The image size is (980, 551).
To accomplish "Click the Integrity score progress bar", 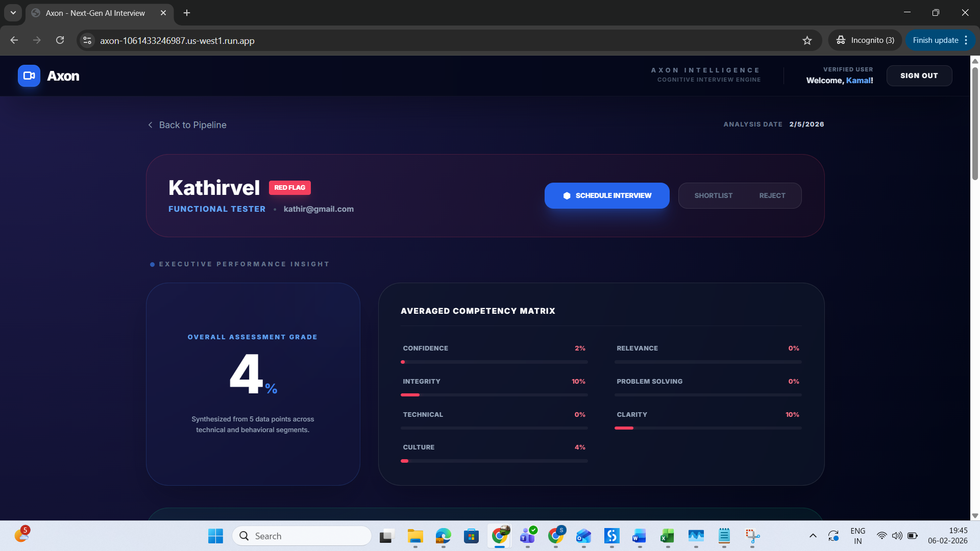I will 494,395.
